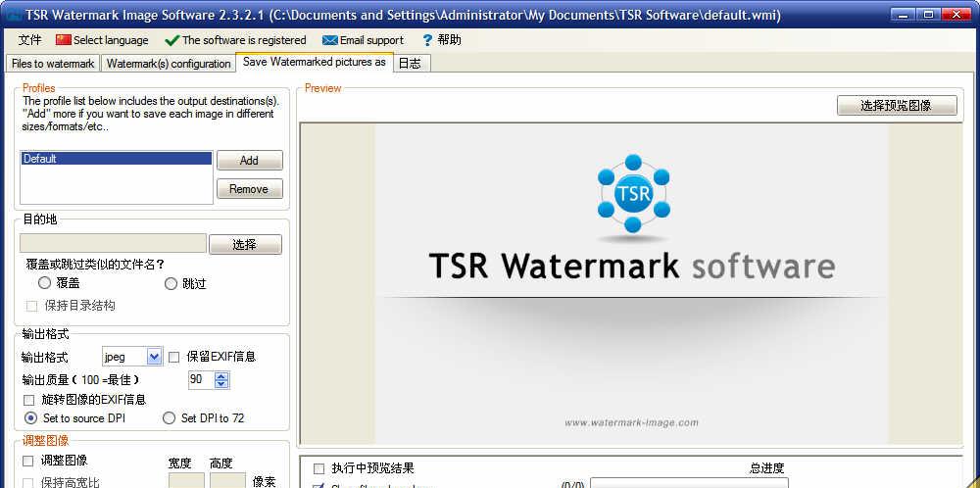Open the 文件 menu

click(x=29, y=40)
